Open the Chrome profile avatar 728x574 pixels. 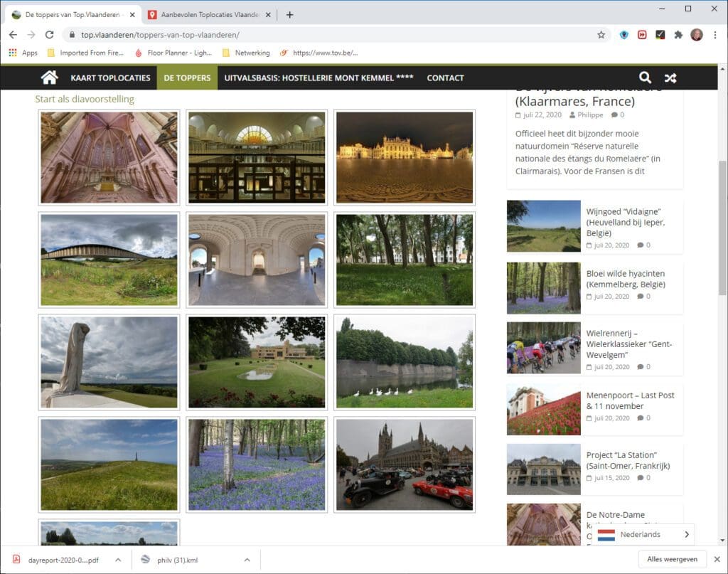click(x=697, y=35)
